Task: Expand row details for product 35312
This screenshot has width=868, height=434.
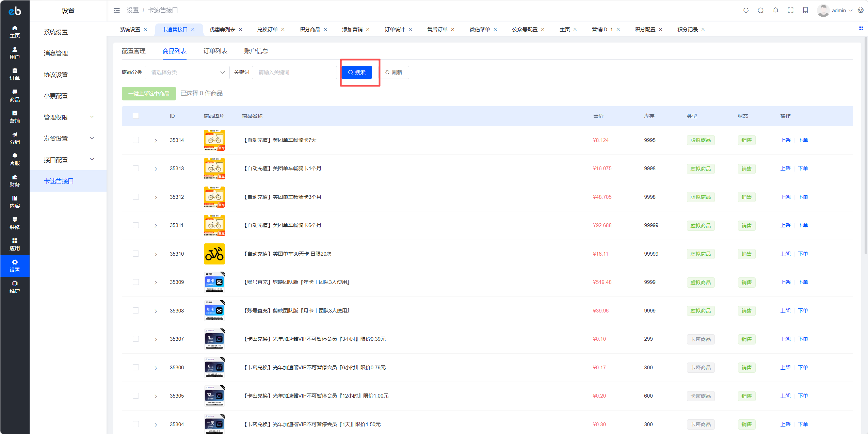Action: click(156, 197)
